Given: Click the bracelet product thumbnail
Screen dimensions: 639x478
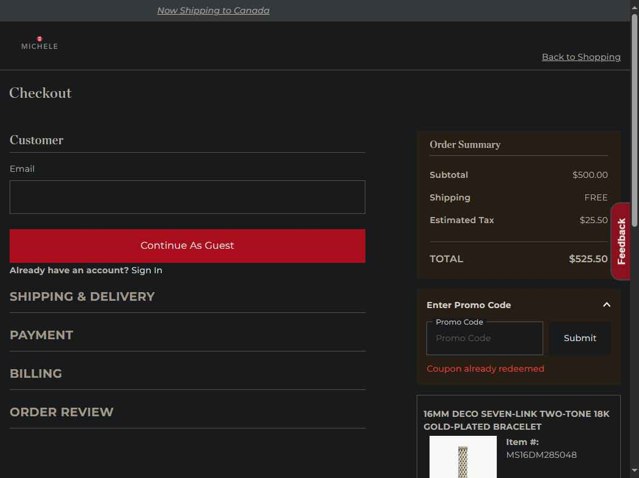Looking at the screenshot, I should coord(463,457).
